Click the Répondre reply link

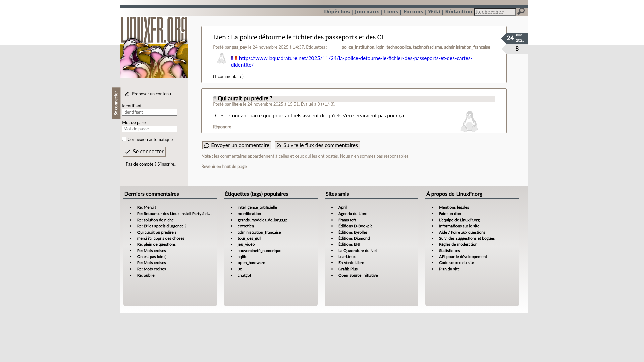pos(222,127)
